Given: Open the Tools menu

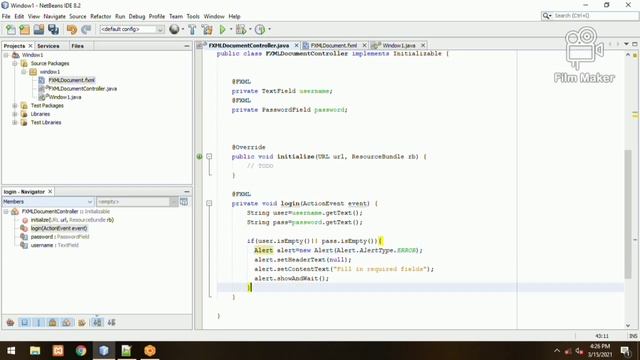Looking at the screenshot, I should tap(193, 16).
